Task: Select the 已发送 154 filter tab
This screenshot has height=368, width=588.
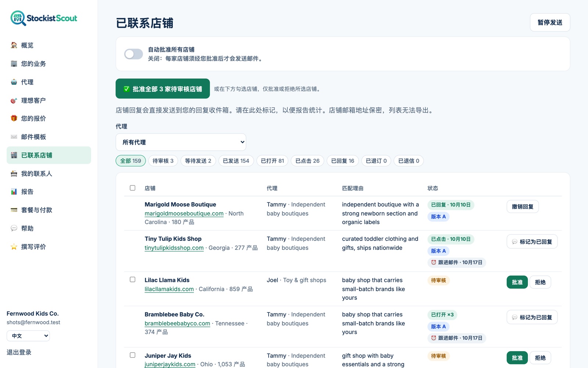Action: point(236,161)
